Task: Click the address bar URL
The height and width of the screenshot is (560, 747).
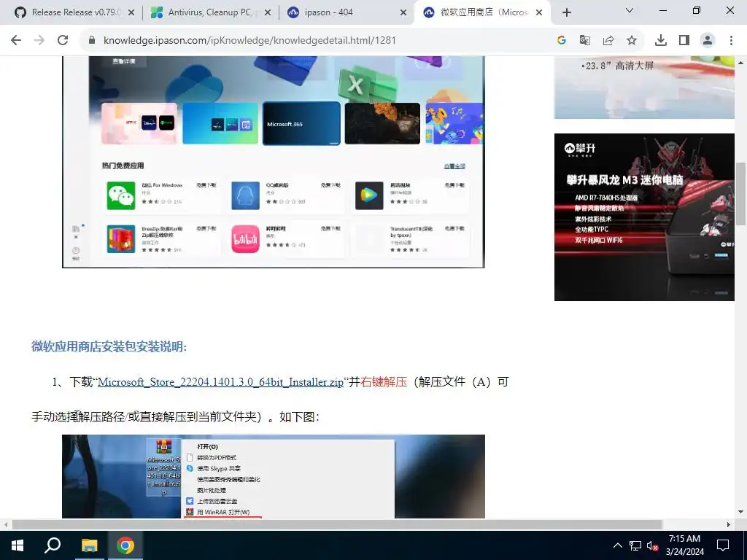Action: click(x=249, y=41)
